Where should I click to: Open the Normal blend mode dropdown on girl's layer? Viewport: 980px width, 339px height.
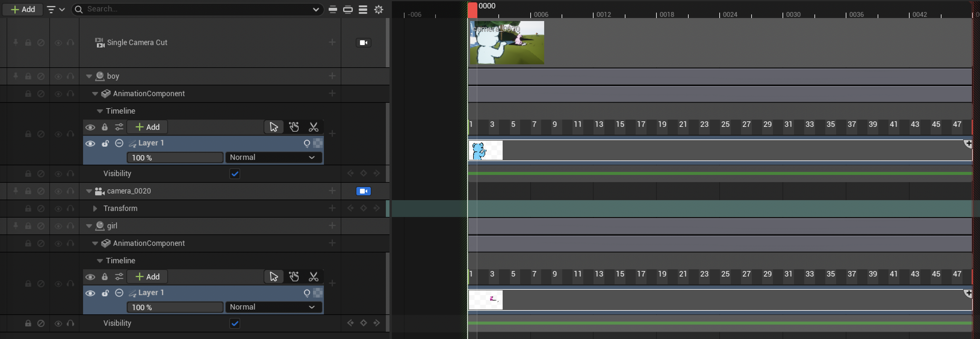click(x=273, y=307)
